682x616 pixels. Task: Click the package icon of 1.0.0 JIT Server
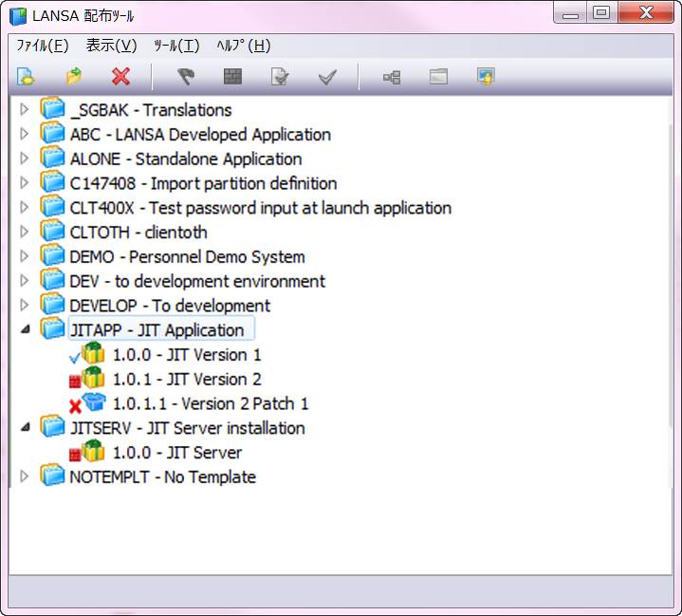point(94,451)
